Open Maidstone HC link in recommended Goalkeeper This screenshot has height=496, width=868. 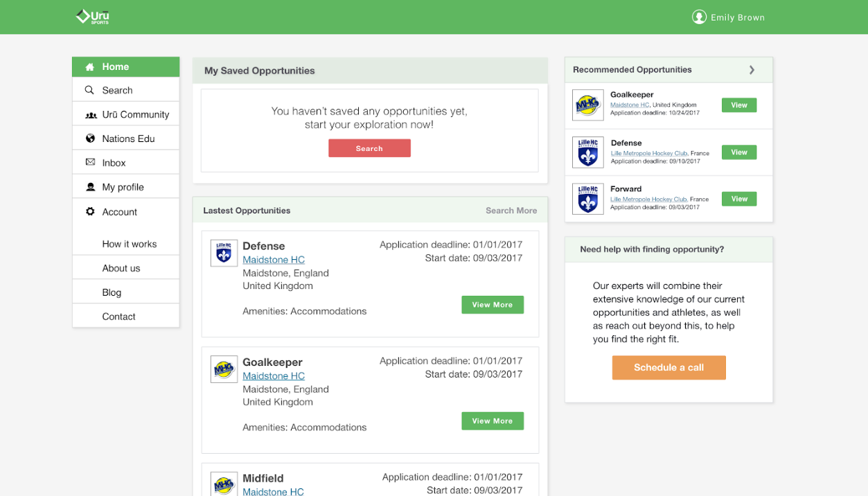tap(629, 105)
